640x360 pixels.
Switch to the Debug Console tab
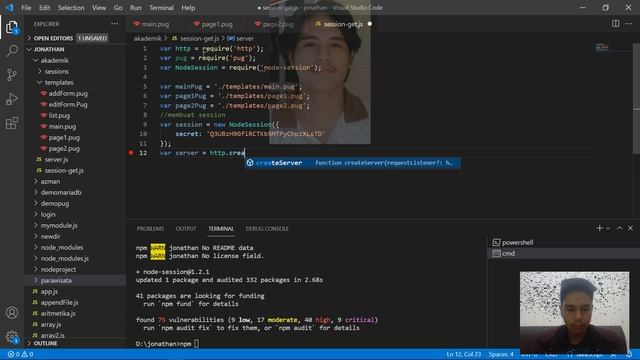(267, 229)
